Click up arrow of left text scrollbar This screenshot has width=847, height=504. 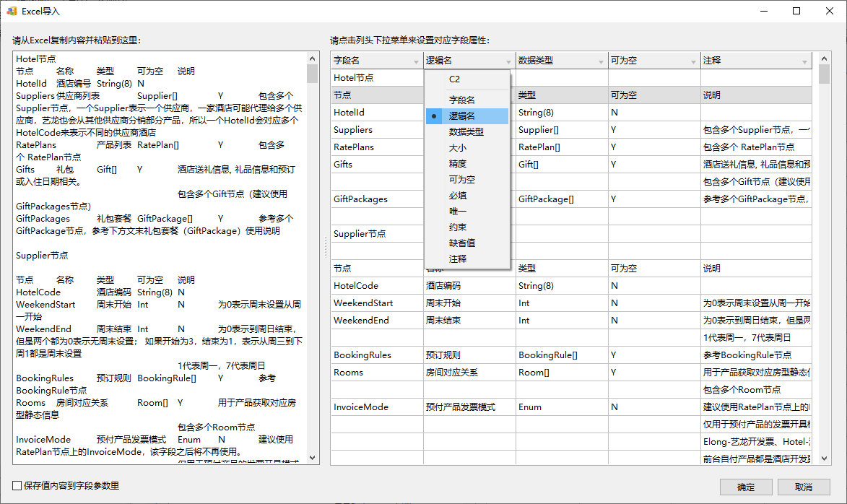(312, 58)
